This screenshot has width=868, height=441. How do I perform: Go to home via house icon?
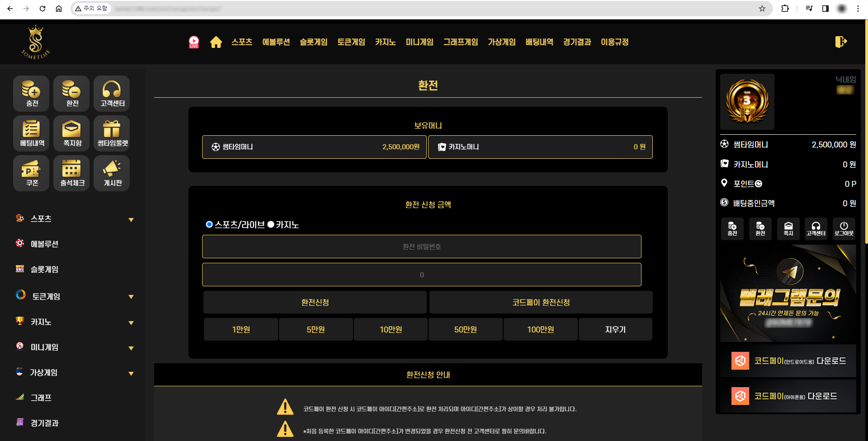[x=216, y=42]
